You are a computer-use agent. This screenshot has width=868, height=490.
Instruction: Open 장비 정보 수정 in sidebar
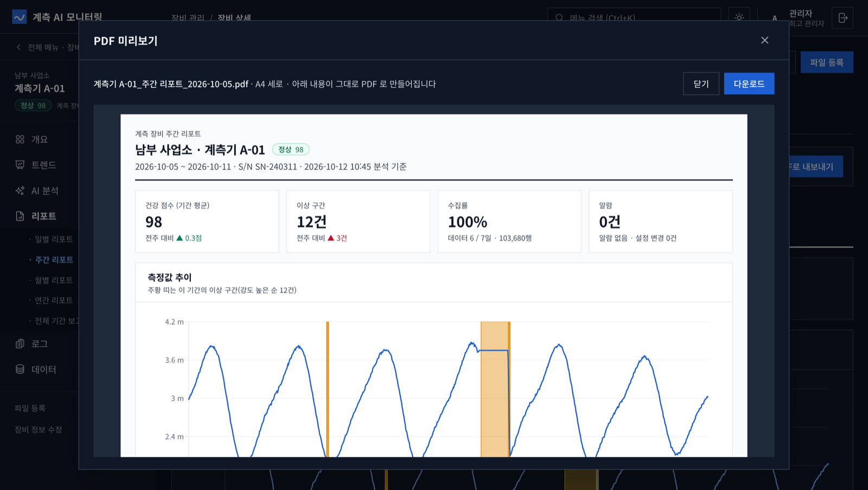(x=39, y=429)
